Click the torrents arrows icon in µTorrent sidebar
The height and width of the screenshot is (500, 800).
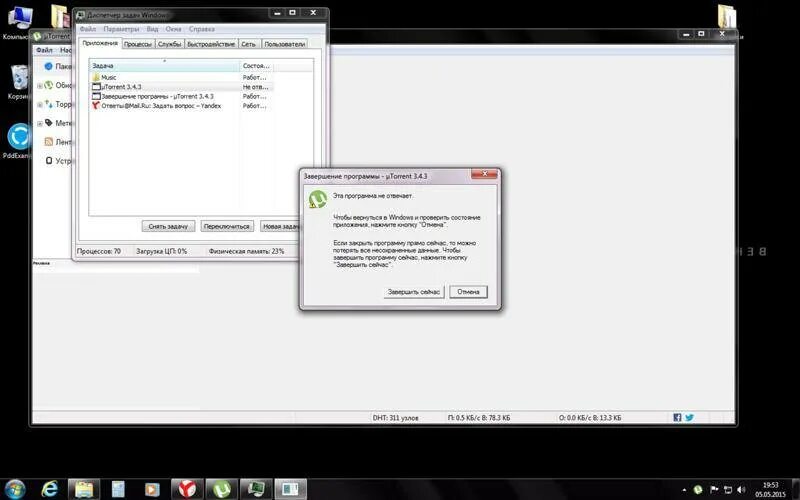[48, 104]
